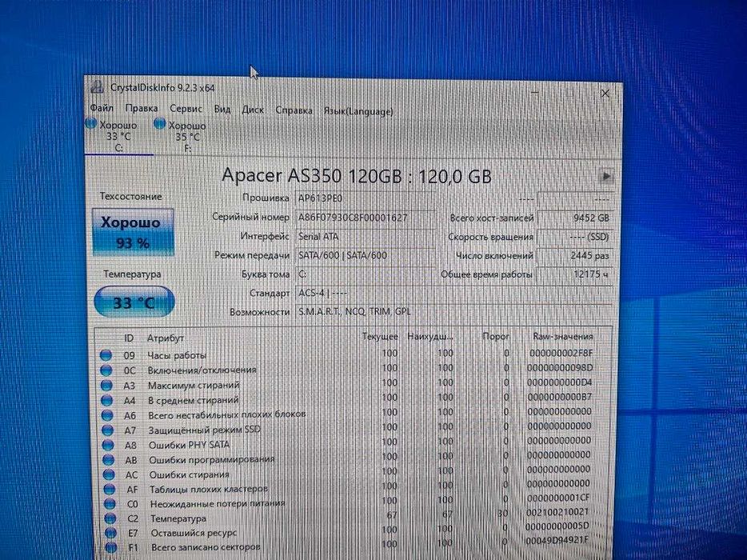
Task: Click raw value 0000000000D4
Action: [x=560, y=382]
